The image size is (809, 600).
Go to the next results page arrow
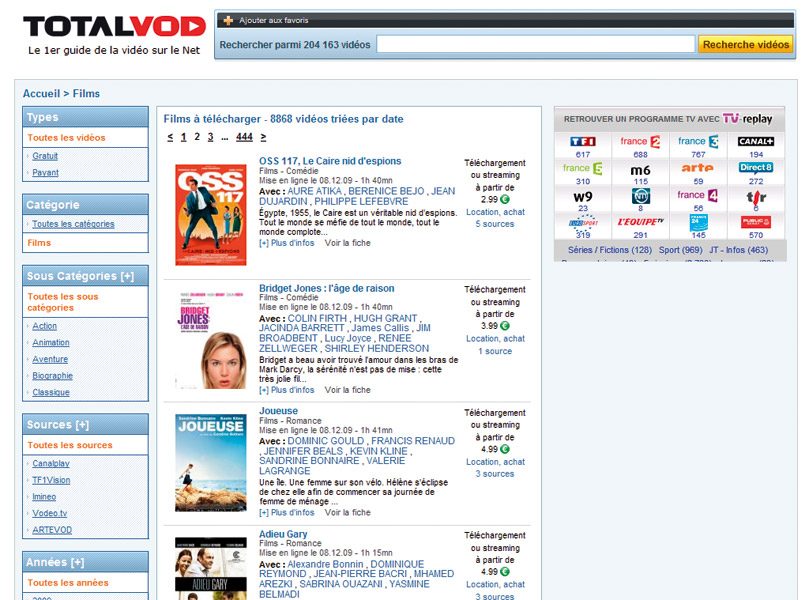pyautogui.click(x=263, y=137)
